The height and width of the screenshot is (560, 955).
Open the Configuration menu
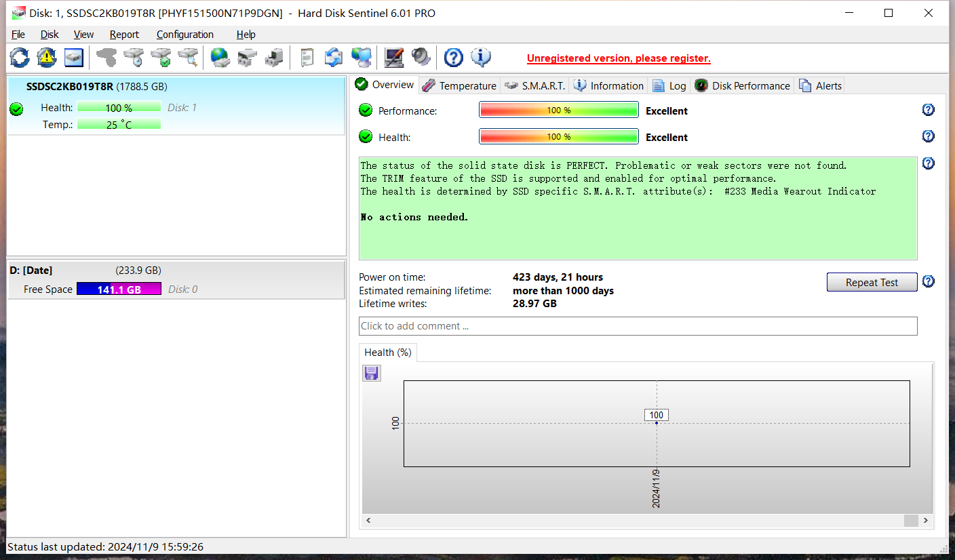click(x=184, y=35)
